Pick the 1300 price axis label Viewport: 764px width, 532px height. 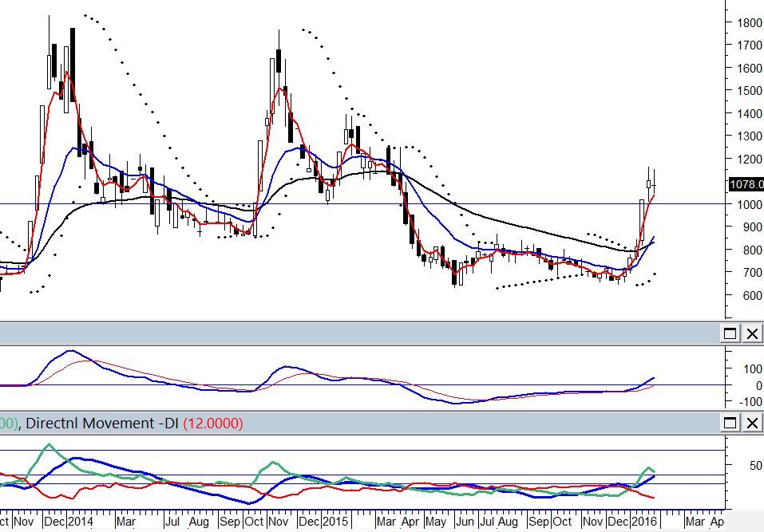(x=750, y=136)
